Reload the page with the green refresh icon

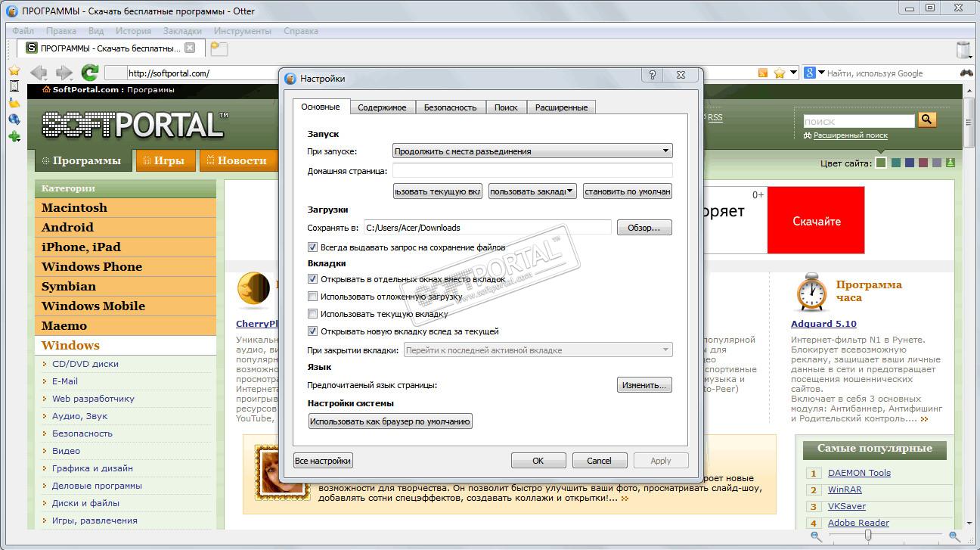[x=90, y=73]
